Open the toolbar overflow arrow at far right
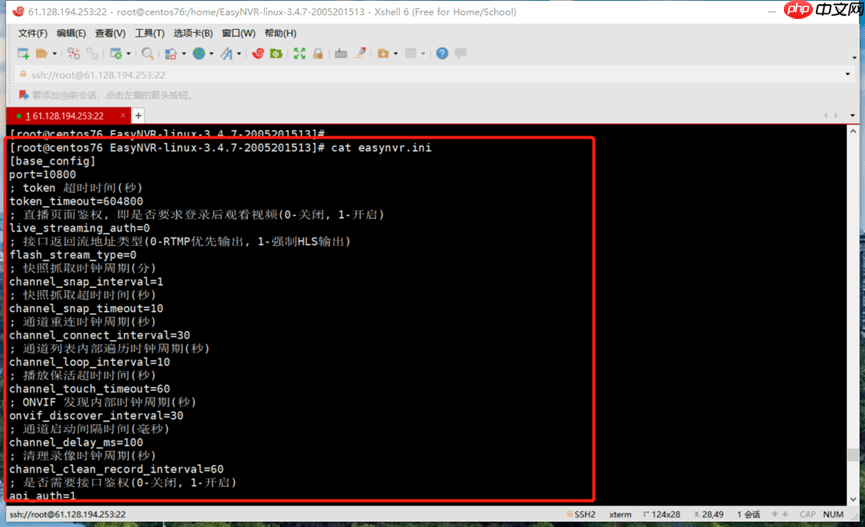 pos(854,57)
